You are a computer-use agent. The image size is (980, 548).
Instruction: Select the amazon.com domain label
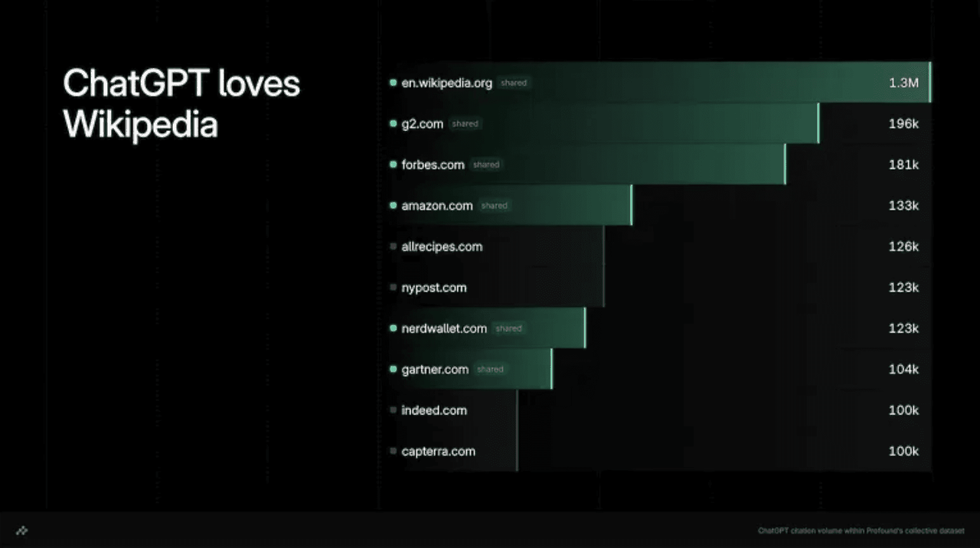[437, 205]
